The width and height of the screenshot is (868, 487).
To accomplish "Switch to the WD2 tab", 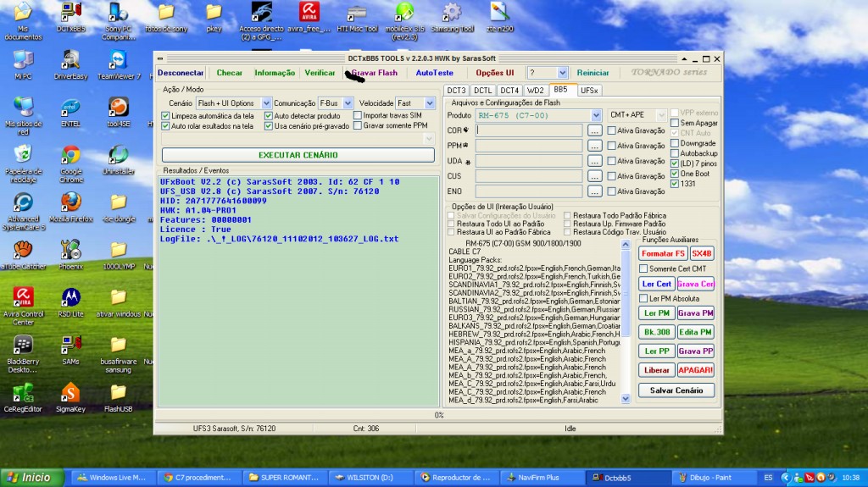I will 536,91.
